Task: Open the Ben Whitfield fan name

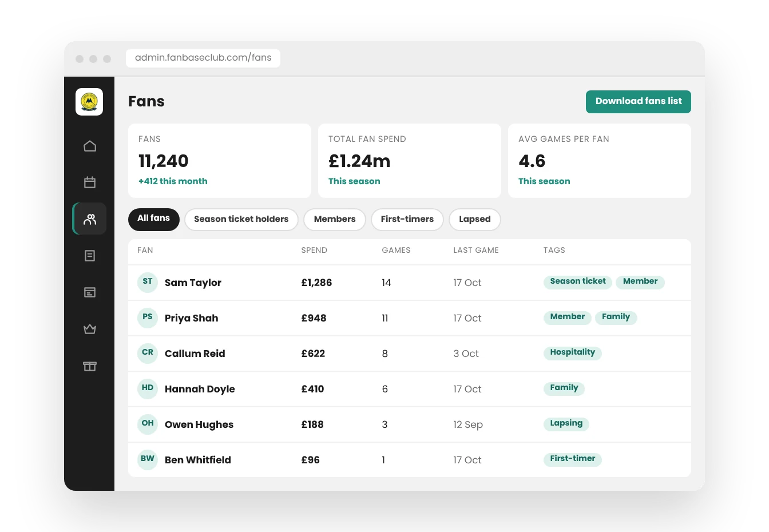Action: click(x=198, y=460)
